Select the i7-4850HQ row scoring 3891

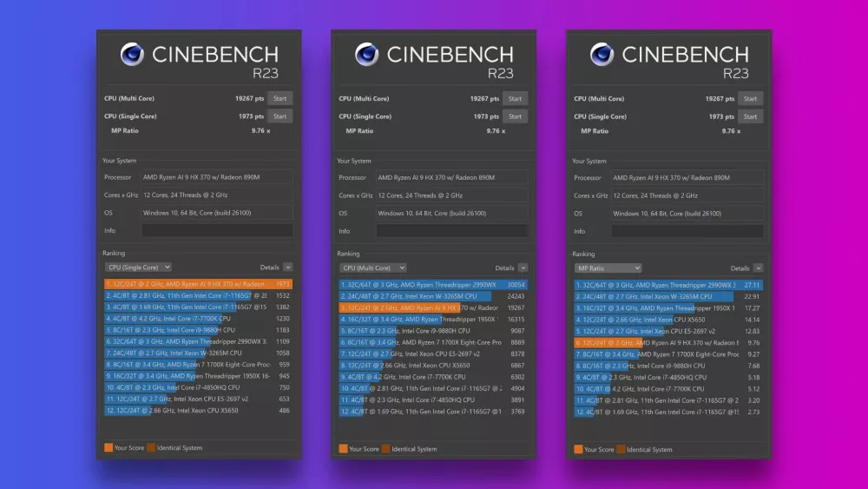point(433,400)
